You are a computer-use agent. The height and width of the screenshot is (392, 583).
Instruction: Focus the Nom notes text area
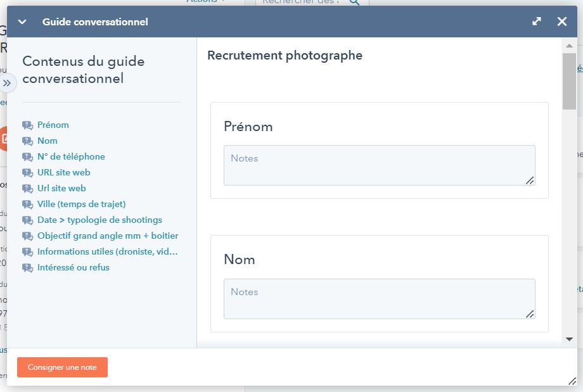(x=379, y=299)
